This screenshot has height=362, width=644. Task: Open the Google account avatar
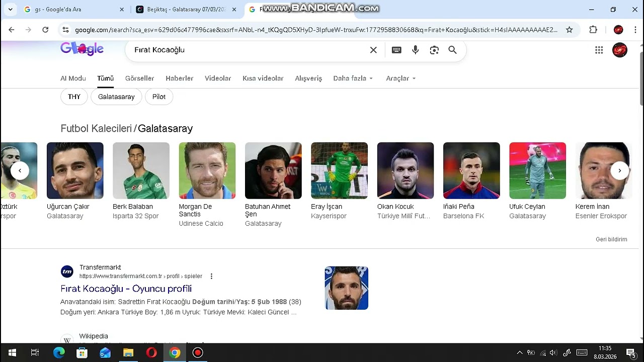(620, 50)
